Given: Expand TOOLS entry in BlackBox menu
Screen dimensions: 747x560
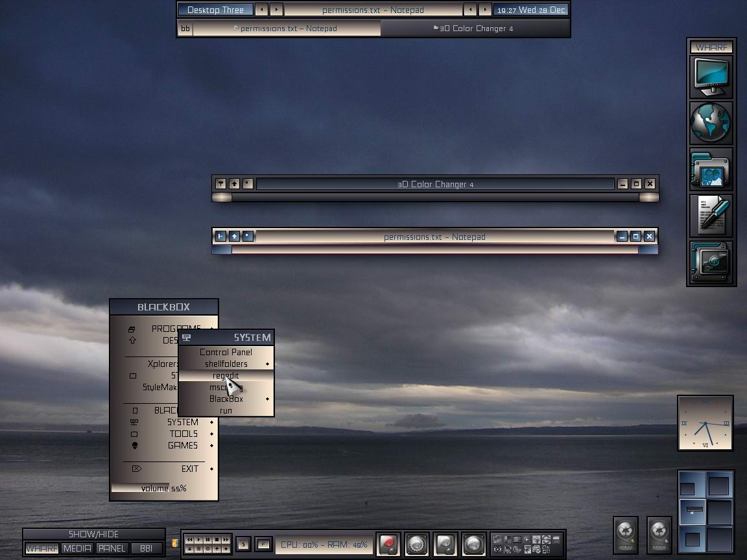Looking at the screenshot, I should pos(164,434).
